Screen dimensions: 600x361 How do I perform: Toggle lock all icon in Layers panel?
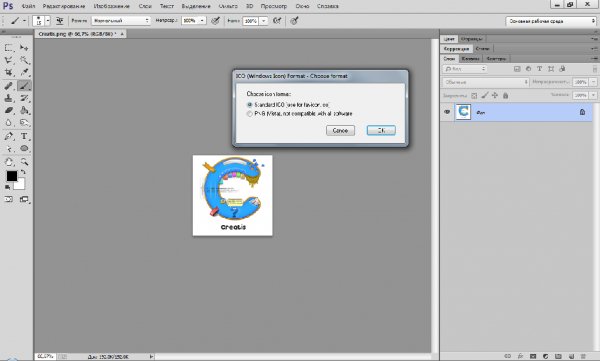[x=505, y=96]
